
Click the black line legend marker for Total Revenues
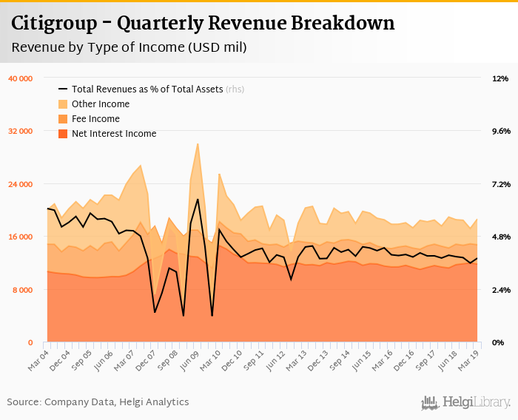click(x=63, y=89)
